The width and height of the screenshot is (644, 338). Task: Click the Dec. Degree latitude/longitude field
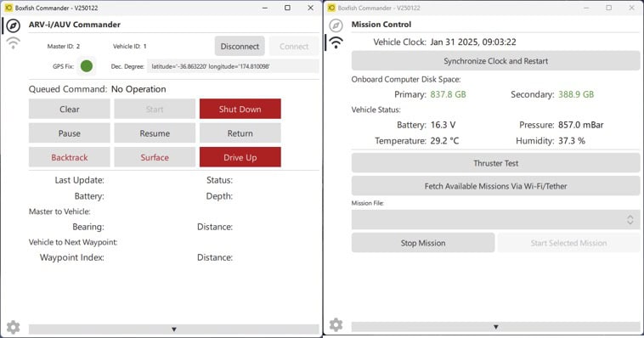233,66
